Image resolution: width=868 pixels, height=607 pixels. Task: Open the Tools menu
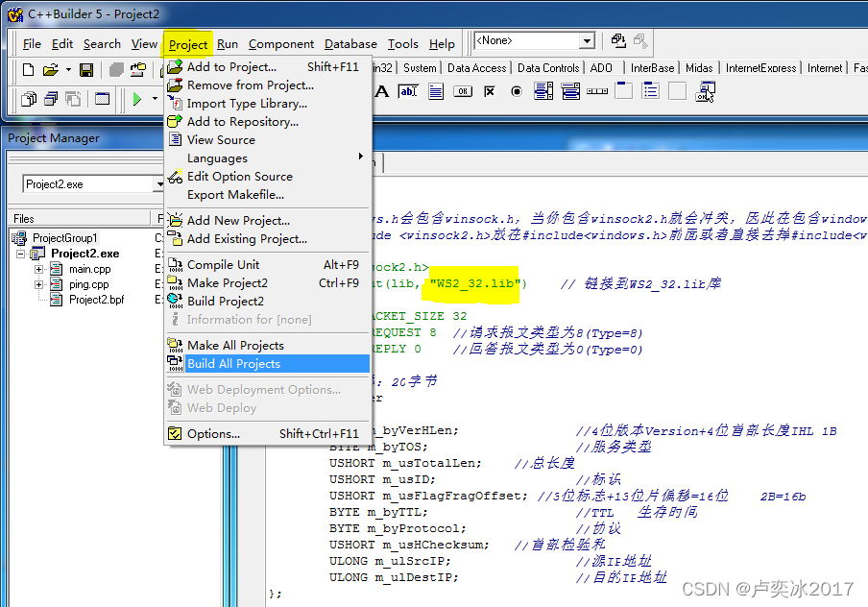403,44
